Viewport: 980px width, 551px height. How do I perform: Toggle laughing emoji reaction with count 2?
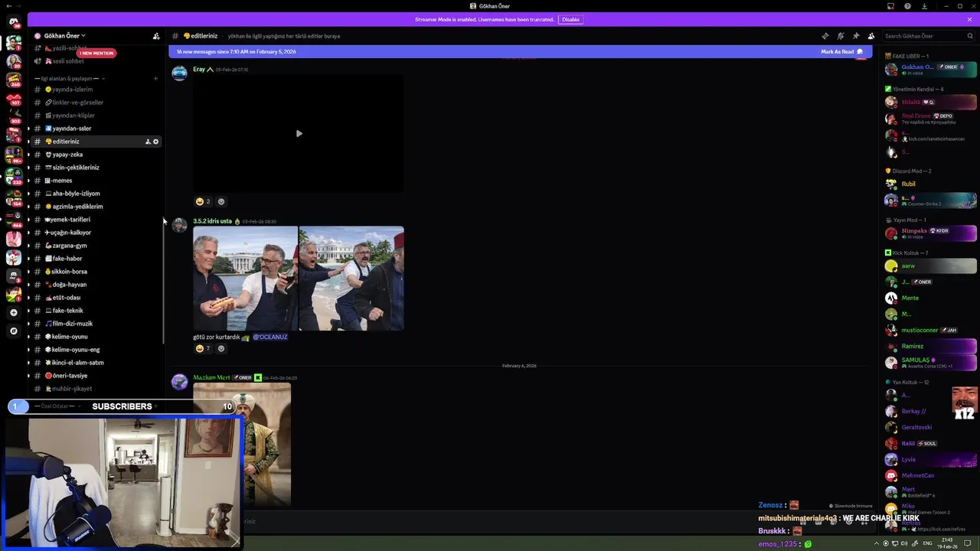pos(203,201)
